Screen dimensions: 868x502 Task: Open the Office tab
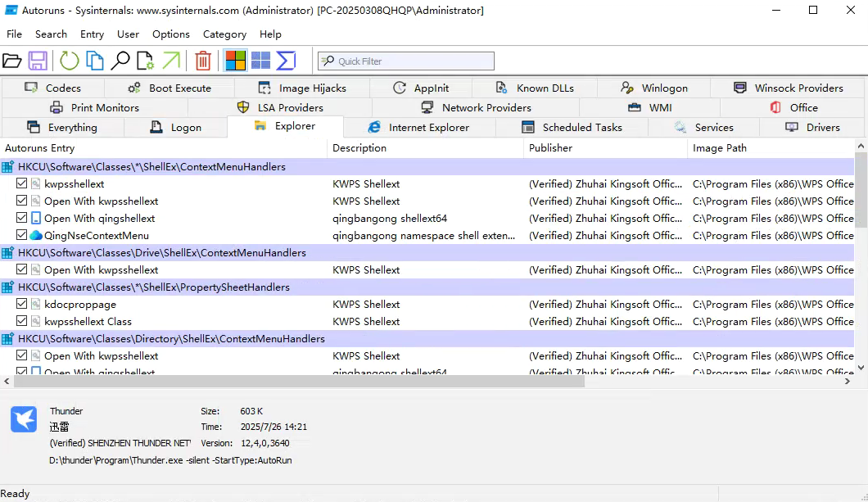793,107
